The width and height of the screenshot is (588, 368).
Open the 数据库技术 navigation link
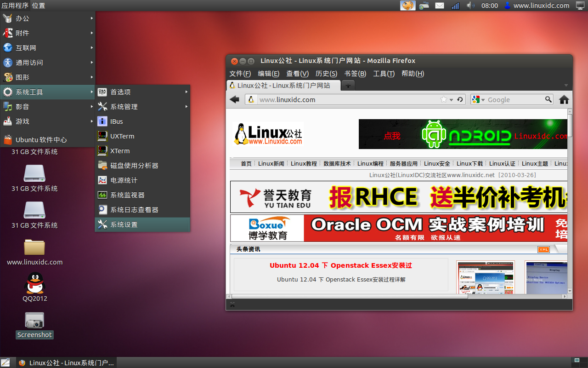point(337,164)
